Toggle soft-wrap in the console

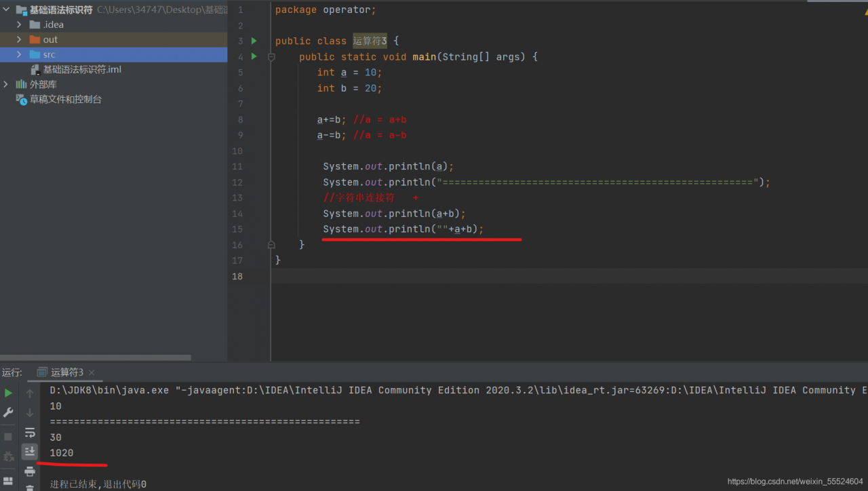point(30,432)
